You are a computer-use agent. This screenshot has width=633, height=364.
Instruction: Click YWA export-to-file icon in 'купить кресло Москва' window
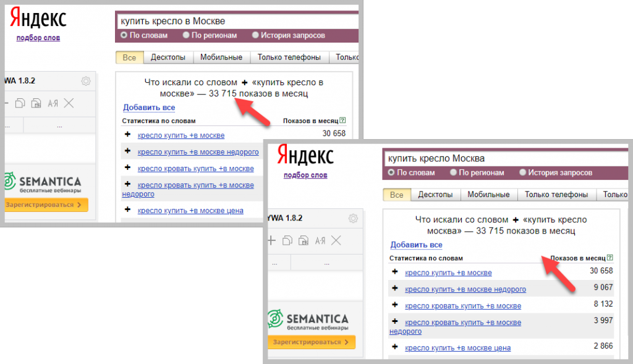(304, 241)
